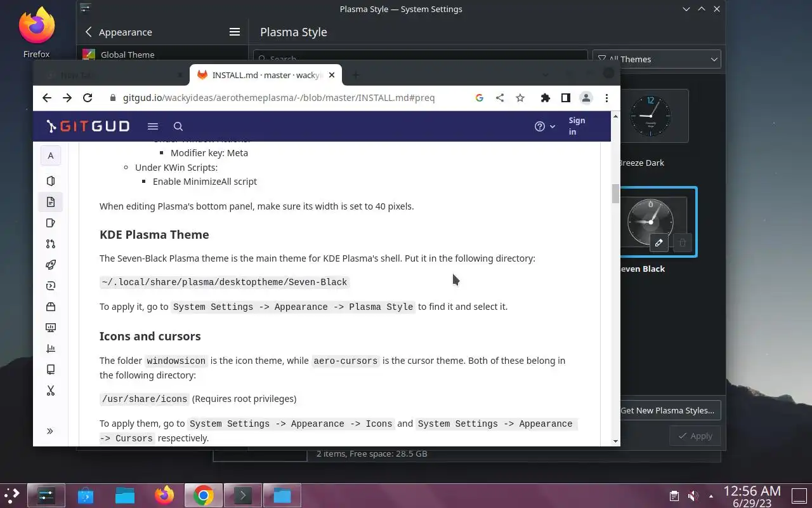Image resolution: width=812 pixels, height=508 pixels.
Task: Edit the Seven Black theme with pencil
Action: [x=658, y=243]
